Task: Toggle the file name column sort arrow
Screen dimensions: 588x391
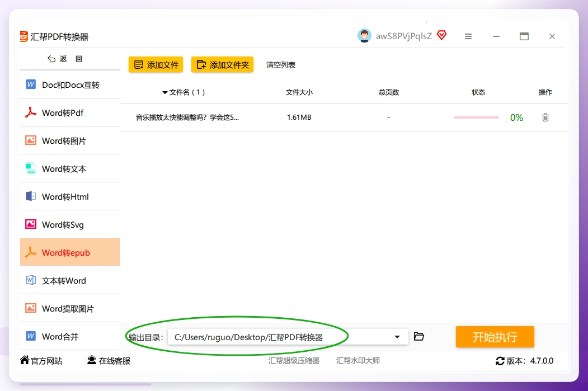Action: click(164, 92)
